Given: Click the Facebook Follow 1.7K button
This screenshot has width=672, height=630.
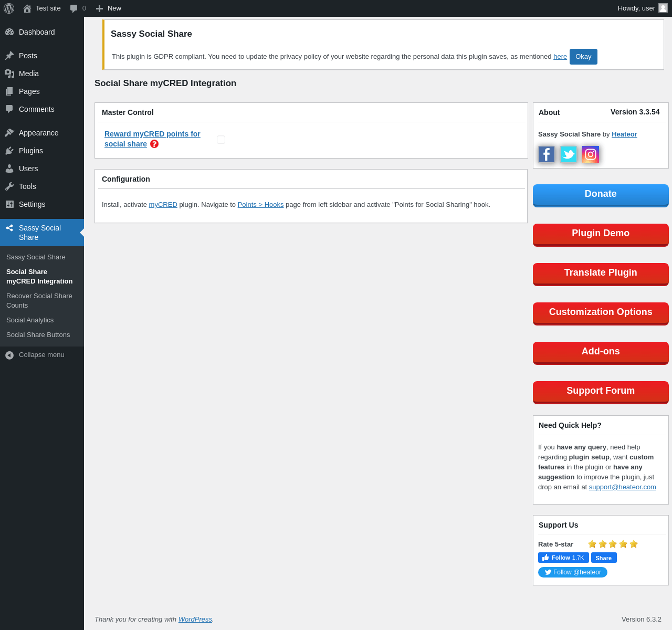Looking at the screenshot, I should tap(563, 558).
